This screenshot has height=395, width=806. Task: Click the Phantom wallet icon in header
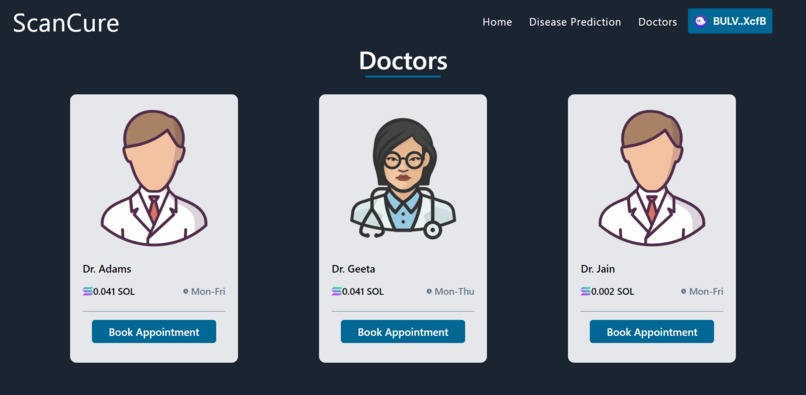point(700,21)
